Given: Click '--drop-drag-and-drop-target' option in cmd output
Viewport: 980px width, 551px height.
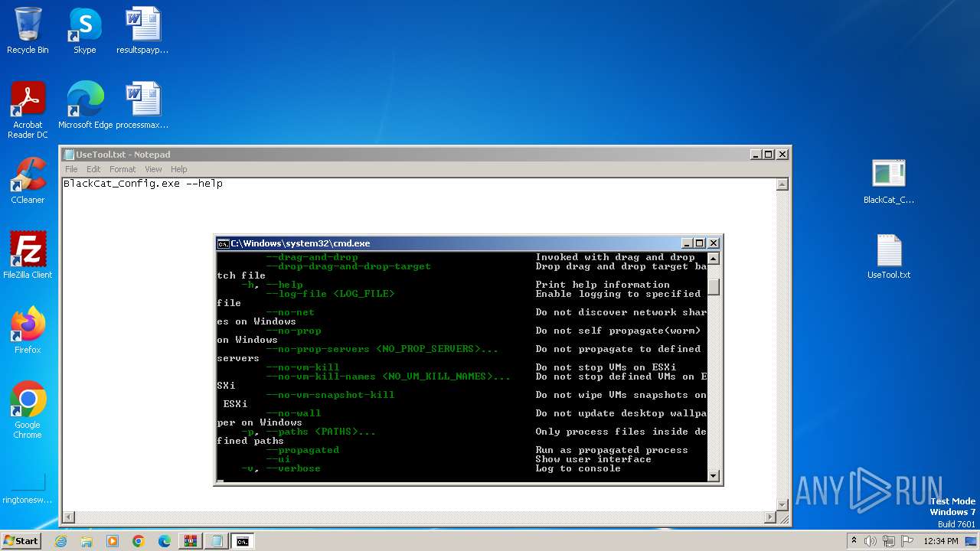Looking at the screenshot, I should (x=348, y=266).
